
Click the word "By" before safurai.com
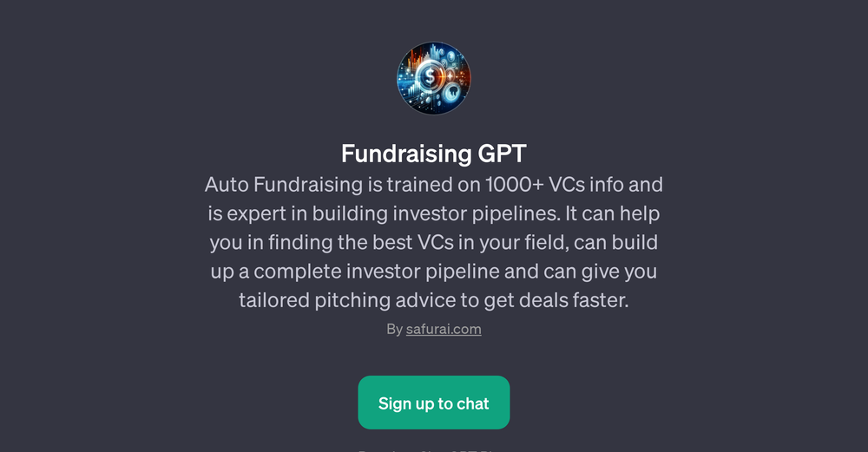tap(394, 330)
